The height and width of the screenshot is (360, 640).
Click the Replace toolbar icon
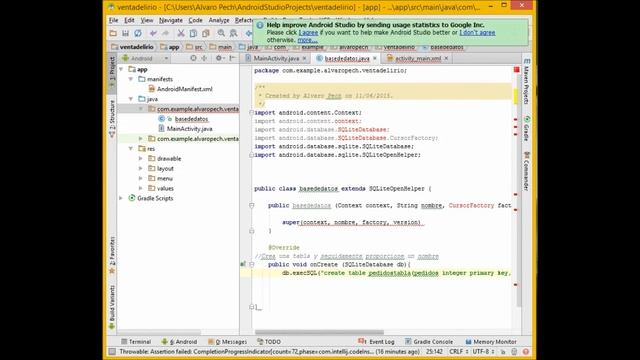[x=233, y=33]
